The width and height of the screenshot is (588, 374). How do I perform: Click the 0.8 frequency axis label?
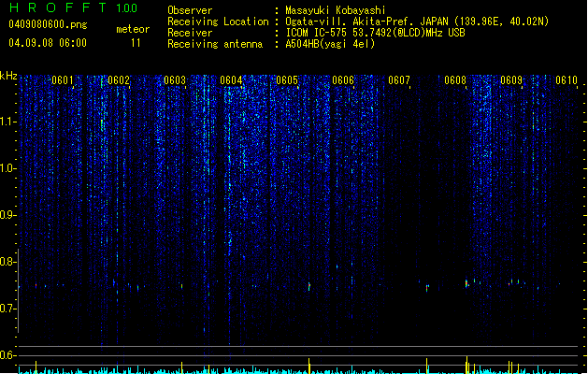point(8,262)
